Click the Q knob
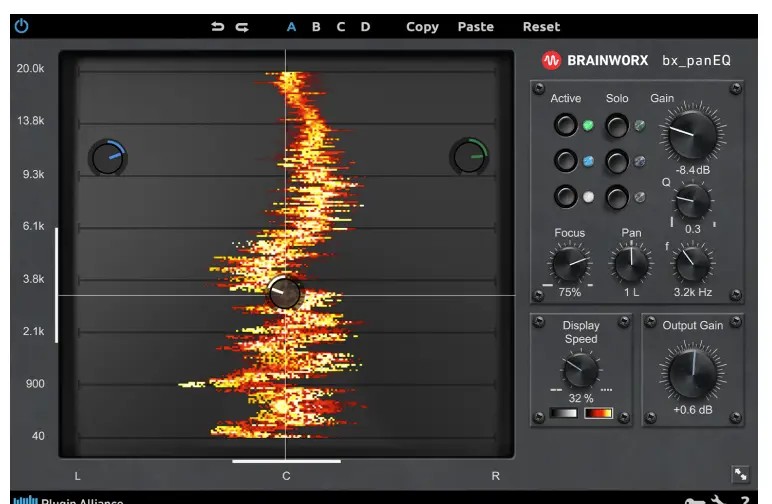This screenshot has width=772, height=504. pos(692,201)
